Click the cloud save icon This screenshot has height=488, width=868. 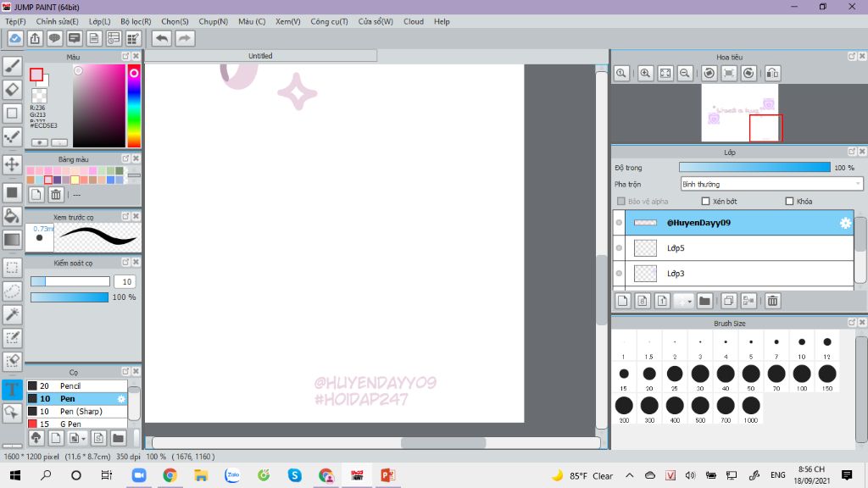(x=15, y=38)
